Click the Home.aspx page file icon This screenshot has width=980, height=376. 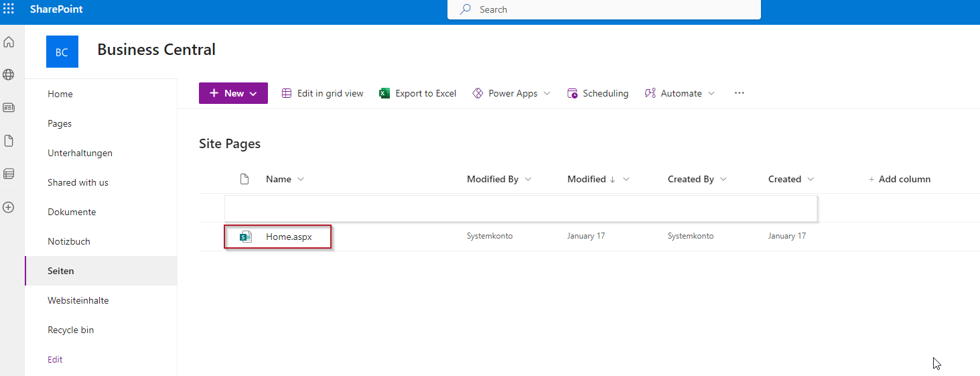click(x=246, y=237)
